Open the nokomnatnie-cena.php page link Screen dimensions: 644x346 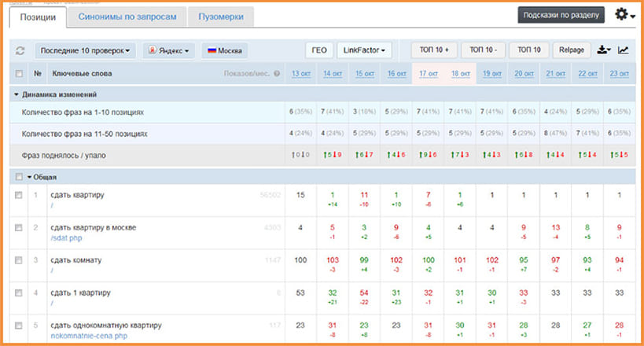click(89, 336)
